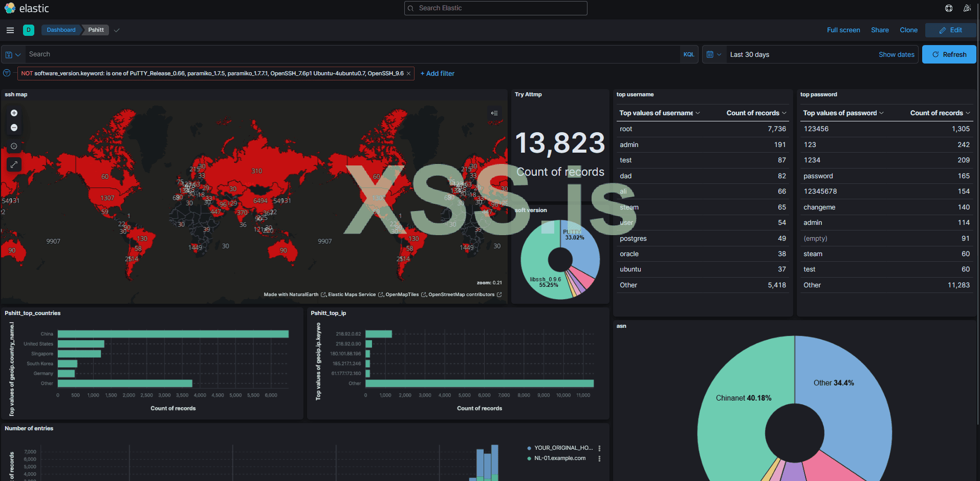Open the map tools expand icon

click(14, 164)
